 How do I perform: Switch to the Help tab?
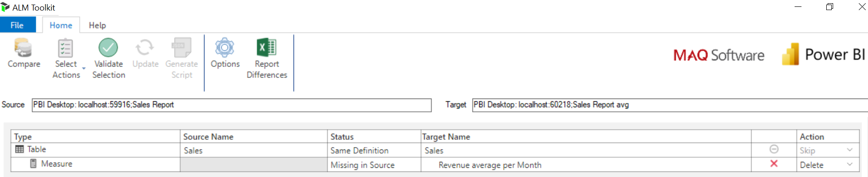point(97,25)
